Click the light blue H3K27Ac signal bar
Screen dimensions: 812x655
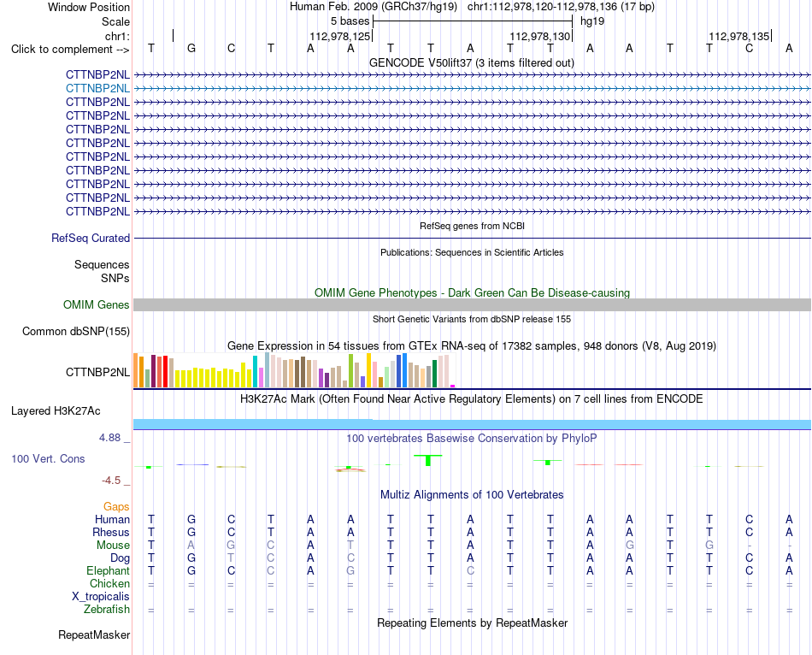[x=472, y=424]
